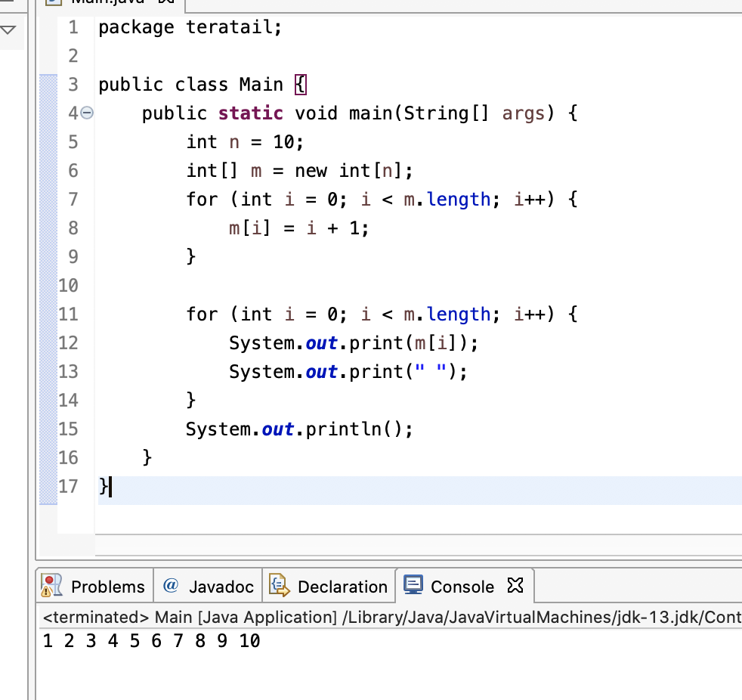The image size is (742, 700).
Task: Click line number 10 in the gutter
Action: click(68, 286)
